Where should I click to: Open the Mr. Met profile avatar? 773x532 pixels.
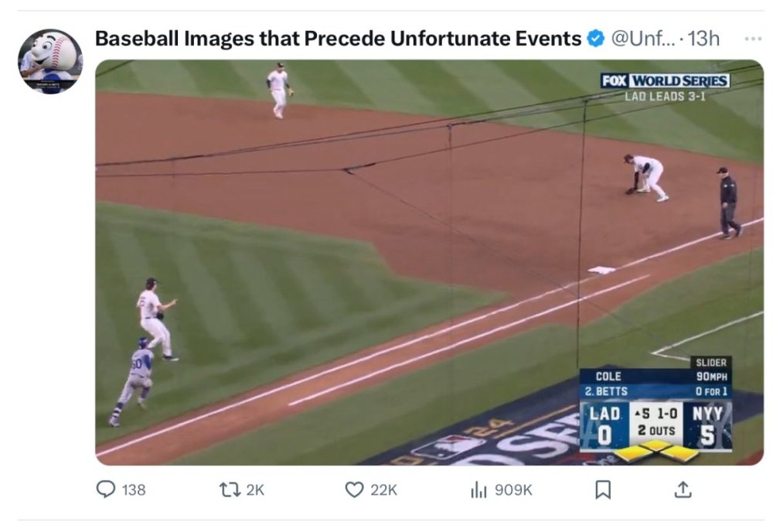click(x=50, y=61)
